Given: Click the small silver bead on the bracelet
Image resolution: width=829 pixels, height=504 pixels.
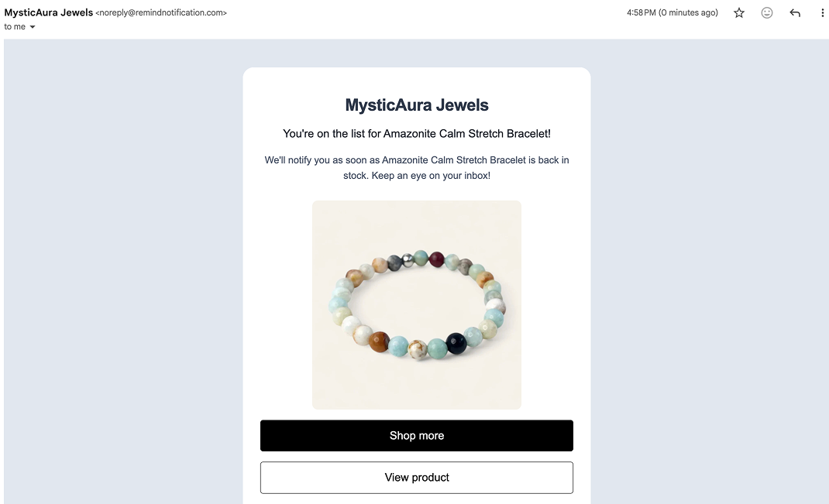Looking at the screenshot, I should 408,259.
